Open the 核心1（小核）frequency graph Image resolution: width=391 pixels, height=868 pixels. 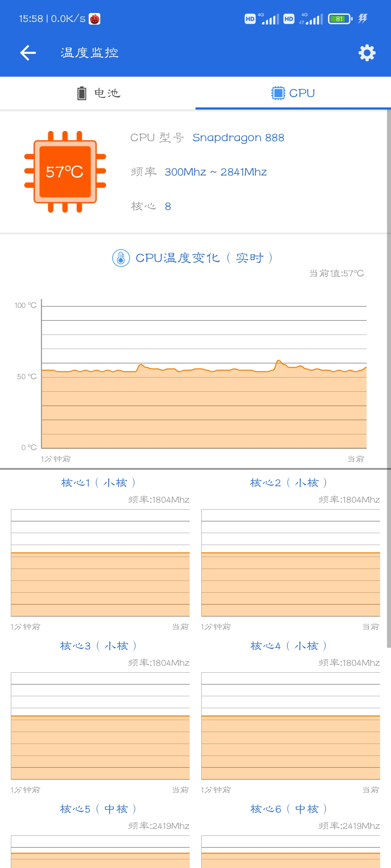[100, 563]
